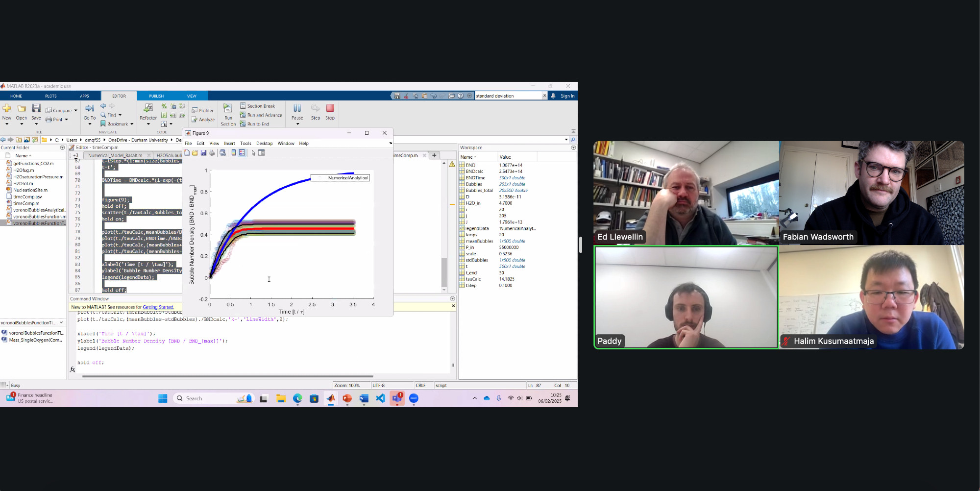
Task: Stop execution with the red Stop icon
Action: [330, 108]
